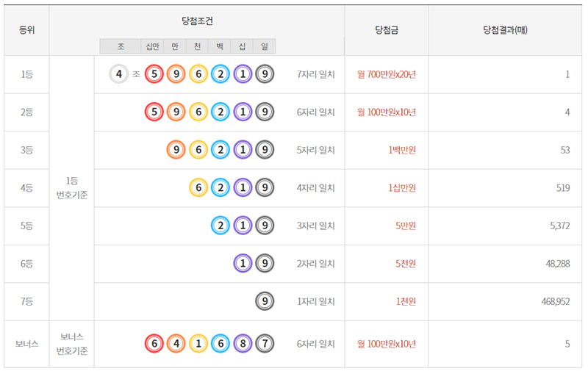Click the 1백만원 prize amount
This screenshot has height=371, width=588.
tap(402, 150)
